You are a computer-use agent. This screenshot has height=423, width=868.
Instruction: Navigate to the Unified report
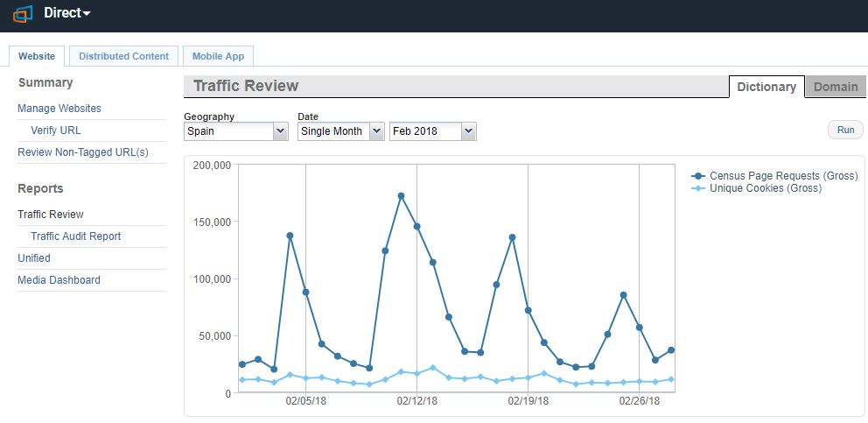pos(34,258)
